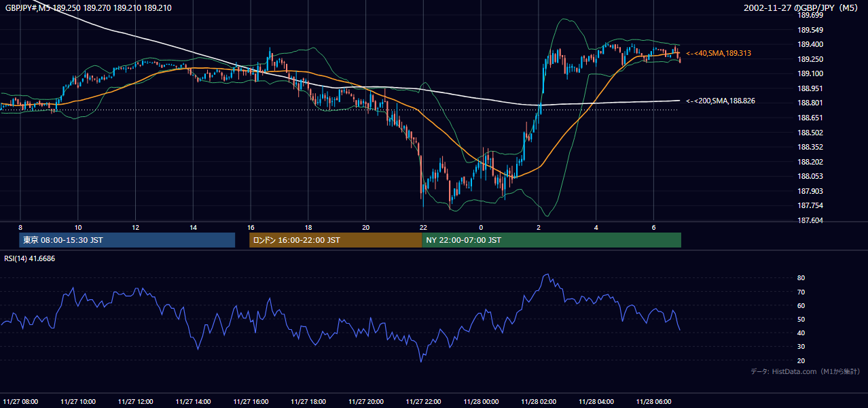Click the London session bar 16:00-22:00 JST
The height and width of the screenshot is (408, 868).
click(336, 240)
